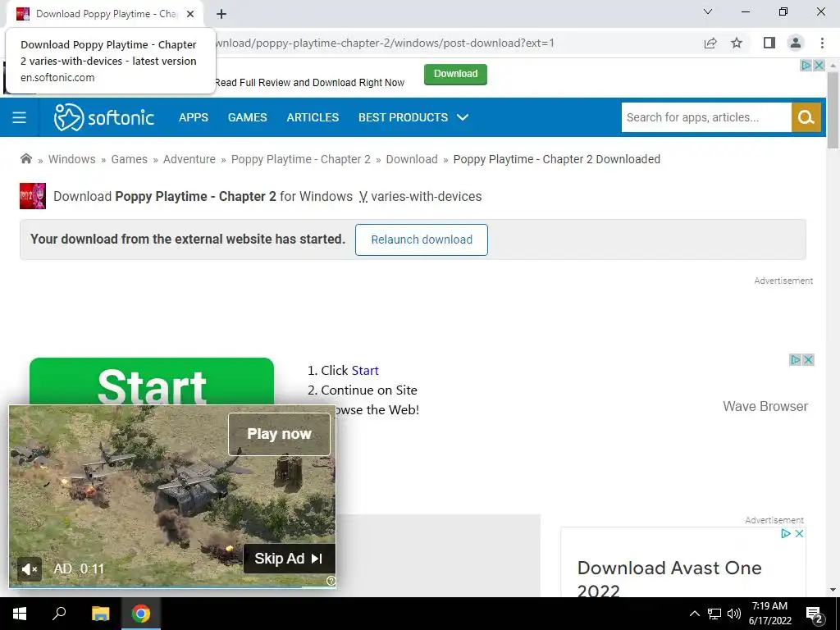Click the scroll-down arrow on scrollbar
This screenshot has width=840, height=630.
coord(833,589)
